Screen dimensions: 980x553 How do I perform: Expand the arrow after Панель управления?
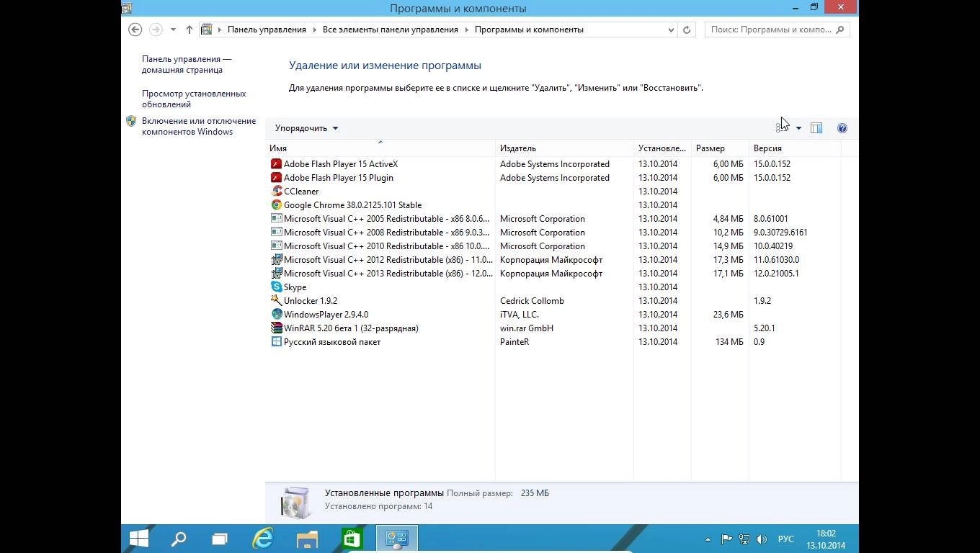[314, 30]
